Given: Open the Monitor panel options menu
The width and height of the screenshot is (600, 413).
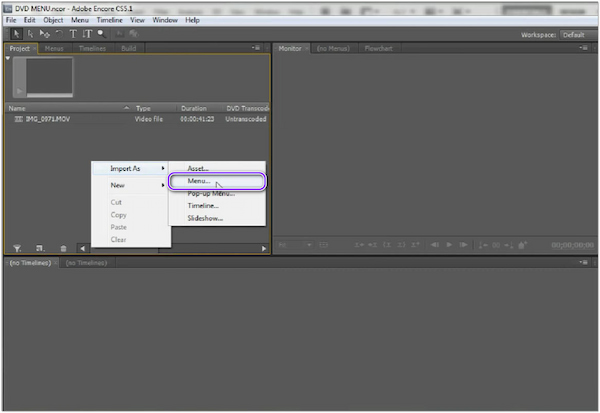Looking at the screenshot, I should [x=584, y=48].
